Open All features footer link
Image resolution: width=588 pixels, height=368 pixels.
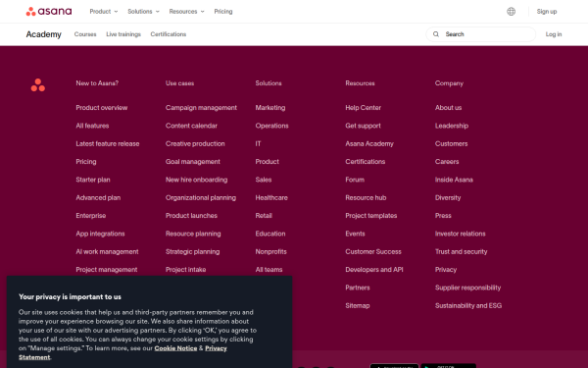tap(92, 126)
